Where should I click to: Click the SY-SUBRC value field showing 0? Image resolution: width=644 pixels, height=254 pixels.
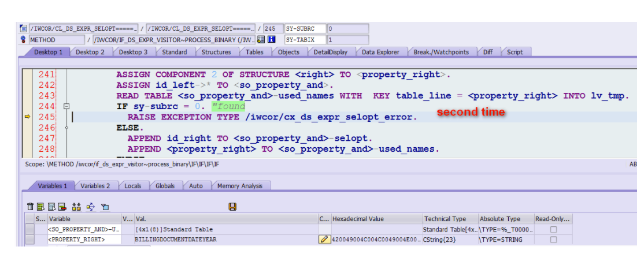[348, 29]
